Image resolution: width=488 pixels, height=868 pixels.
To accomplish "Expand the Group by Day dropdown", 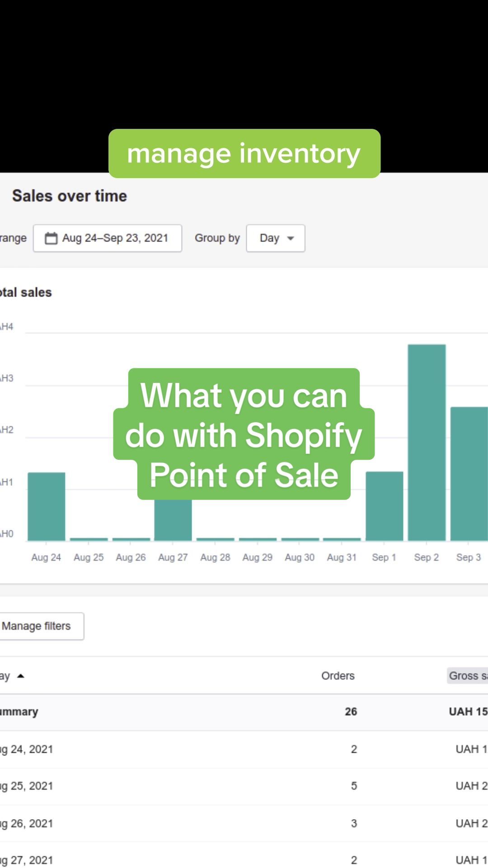I will tap(276, 238).
